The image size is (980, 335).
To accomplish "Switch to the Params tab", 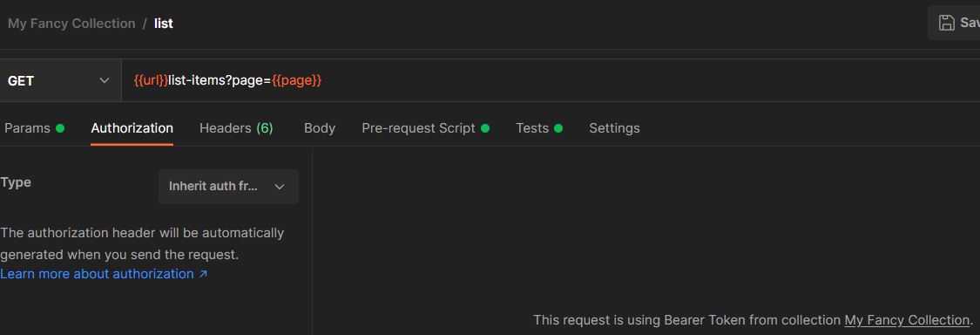I will click(34, 128).
